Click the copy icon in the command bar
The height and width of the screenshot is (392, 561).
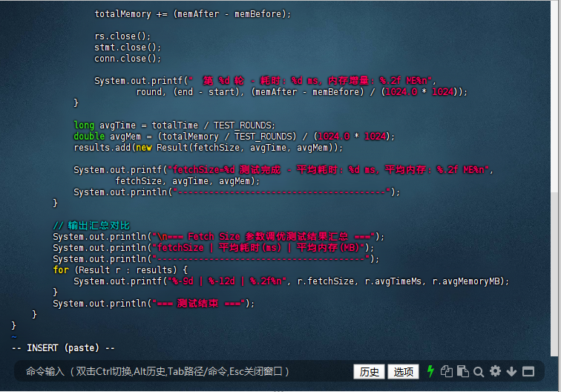447,372
